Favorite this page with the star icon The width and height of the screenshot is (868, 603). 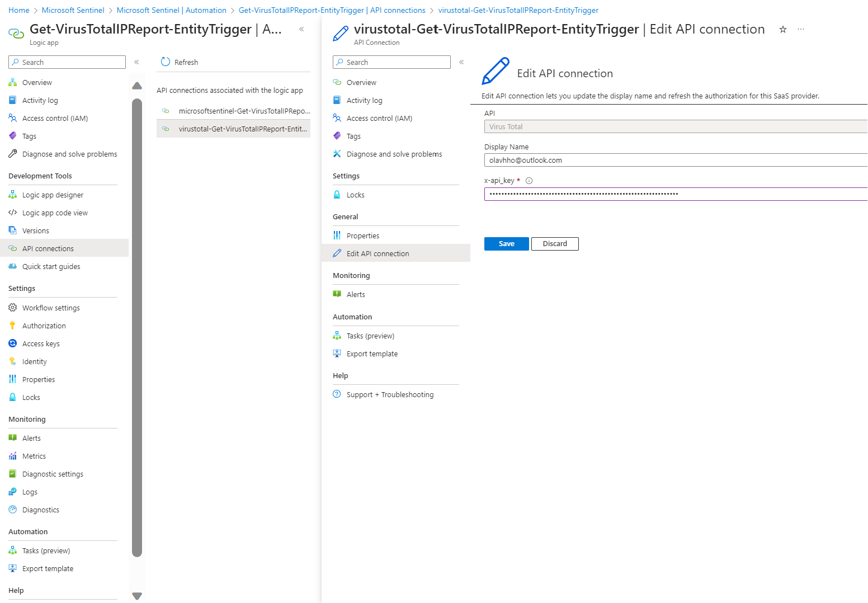click(783, 29)
